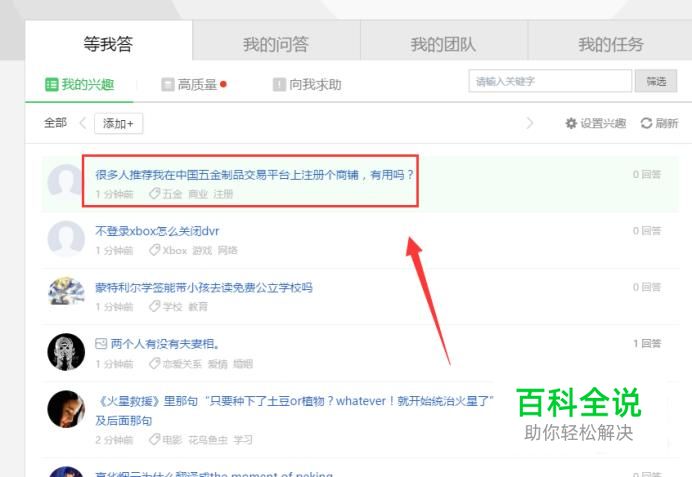The image size is (692, 477).
Task: Click the avatar beside the xbox question
Action: point(66,239)
